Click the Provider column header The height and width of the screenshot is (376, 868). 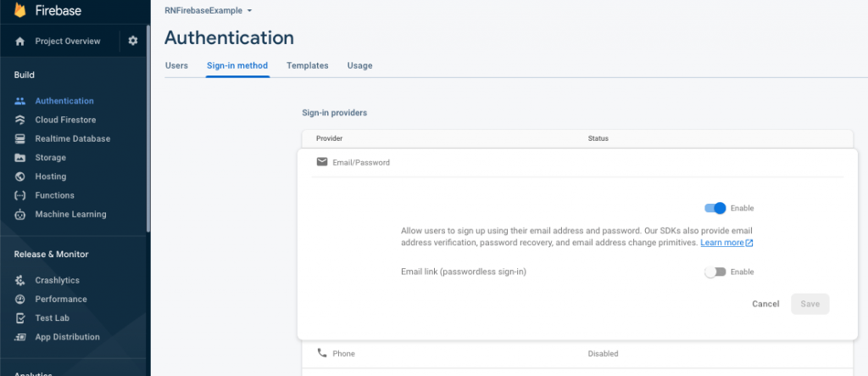pyautogui.click(x=330, y=138)
